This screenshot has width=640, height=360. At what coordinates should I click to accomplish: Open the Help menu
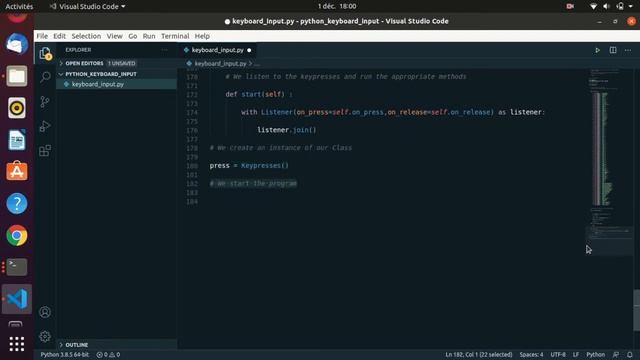tap(202, 36)
